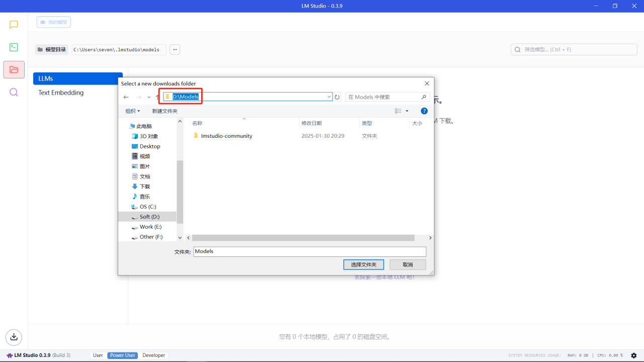The width and height of the screenshot is (644, 362).
Task: Select the User mode
Action: [x=98, y=355]
